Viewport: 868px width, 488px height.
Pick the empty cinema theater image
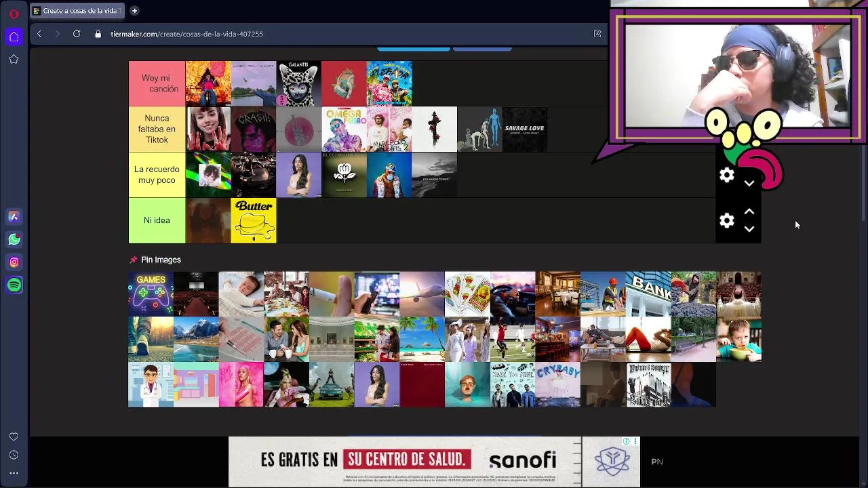196,294
